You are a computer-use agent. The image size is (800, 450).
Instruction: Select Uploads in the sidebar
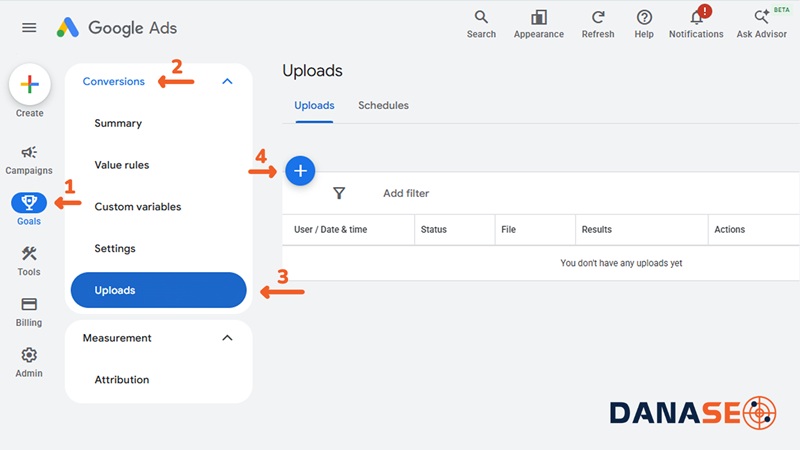coord(159,290)
